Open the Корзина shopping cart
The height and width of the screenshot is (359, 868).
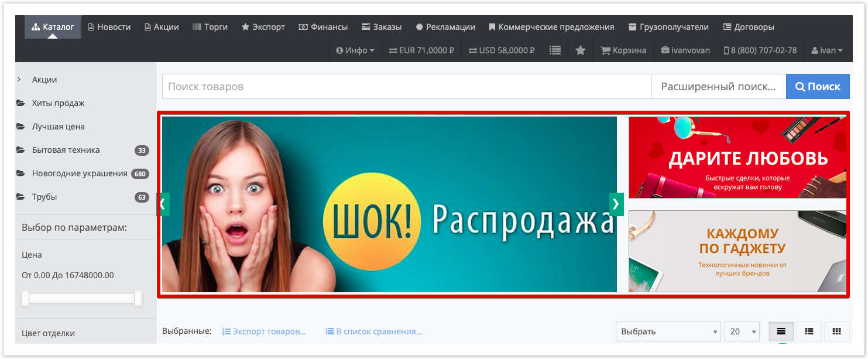[x=623, y=50]
